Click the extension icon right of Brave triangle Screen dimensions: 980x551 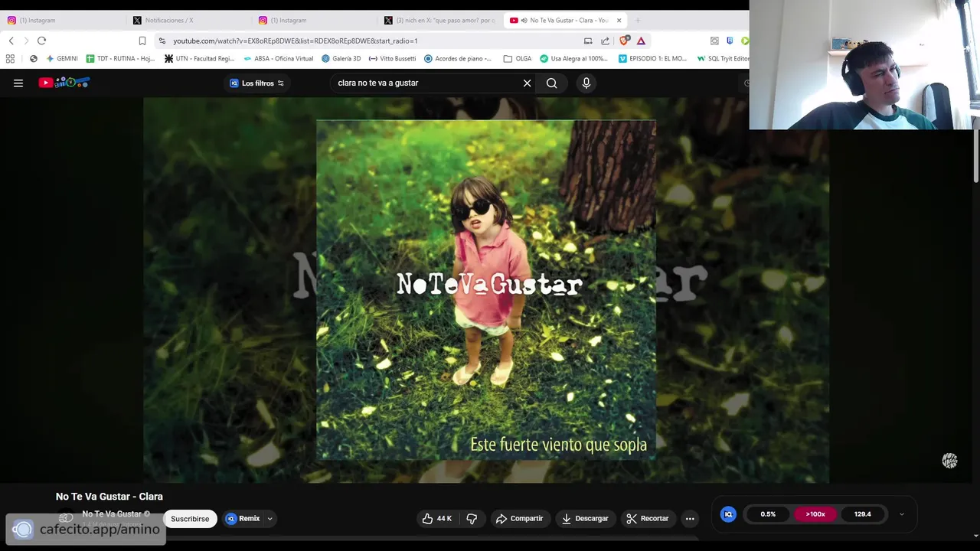(x=714, y=41)
